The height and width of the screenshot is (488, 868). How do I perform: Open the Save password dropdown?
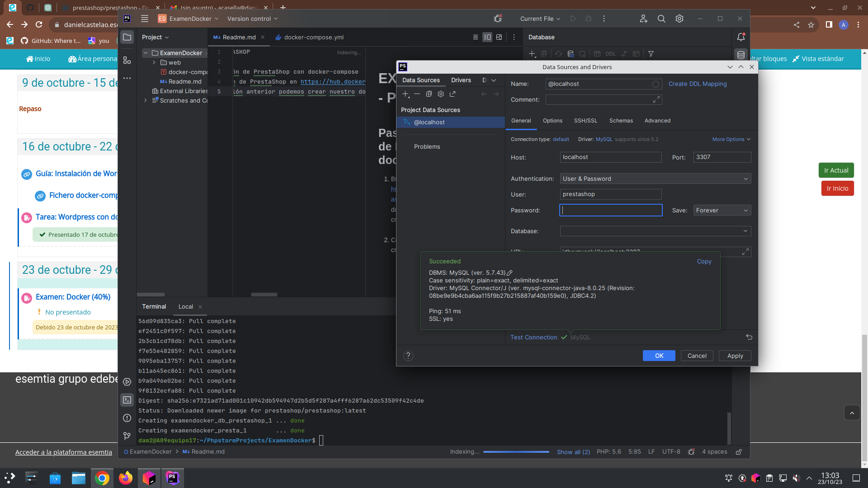722,211
